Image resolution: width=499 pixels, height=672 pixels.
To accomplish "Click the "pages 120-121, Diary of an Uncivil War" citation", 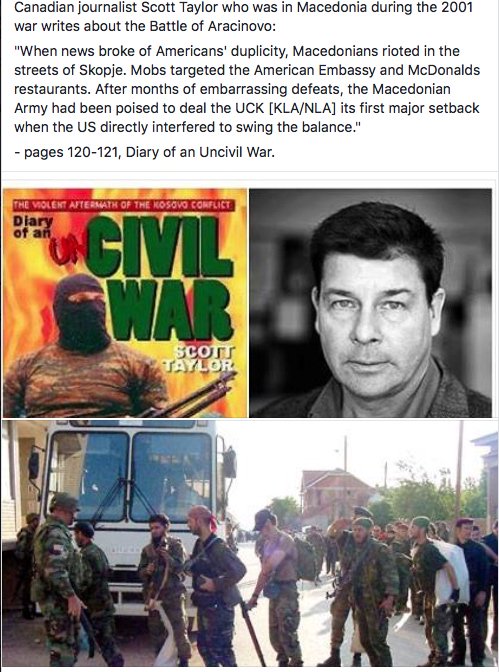I will pyautogui.click(x=144, y=152).
